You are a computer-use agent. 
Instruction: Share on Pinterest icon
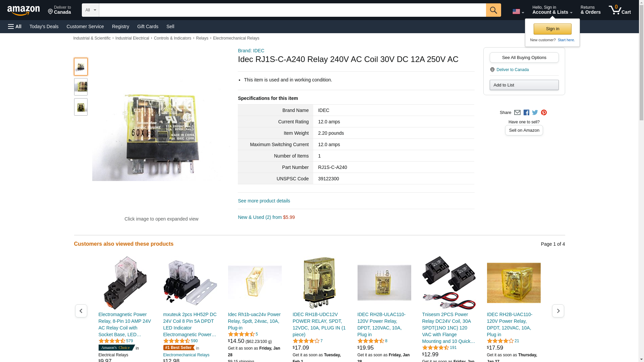(x=544, y=113)
